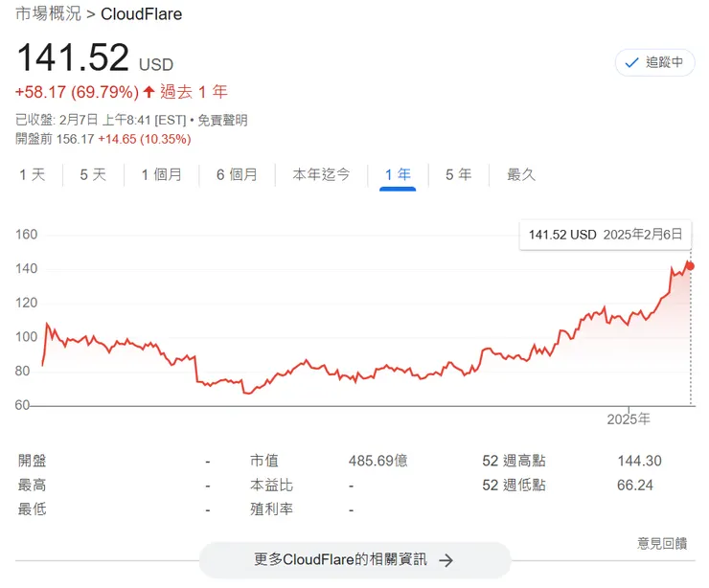Screen dimensions: 709x588
Task: Select the 1 天 range tab
Action: [x=33, y=174]
